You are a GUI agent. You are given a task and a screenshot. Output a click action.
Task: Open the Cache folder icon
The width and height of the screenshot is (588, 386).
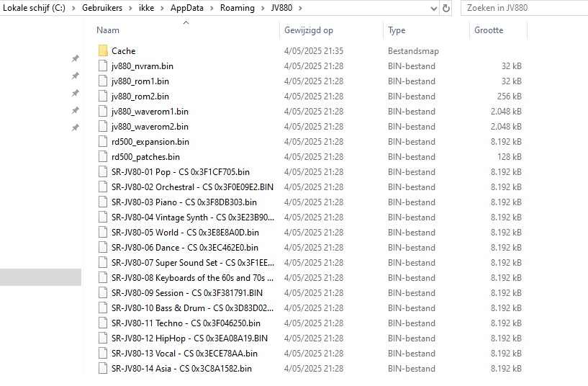click(103, 50)
